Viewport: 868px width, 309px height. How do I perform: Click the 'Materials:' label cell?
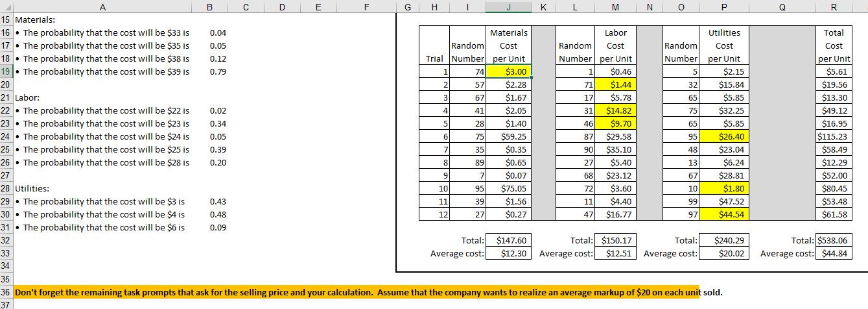click(x=103, y=19)
